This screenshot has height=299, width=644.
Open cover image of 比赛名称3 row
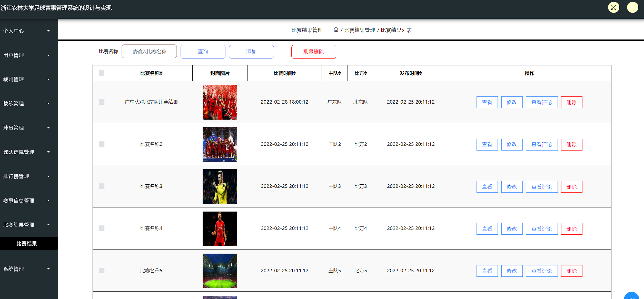(x=220, y=186)
